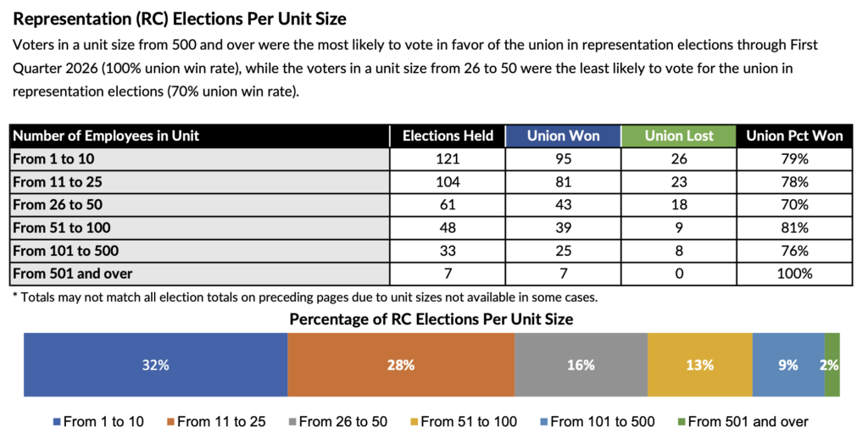Screen dimensions: 868x444
Task: Click the gray legend swatch for From 26 to 50
Action: click(292, 422)
